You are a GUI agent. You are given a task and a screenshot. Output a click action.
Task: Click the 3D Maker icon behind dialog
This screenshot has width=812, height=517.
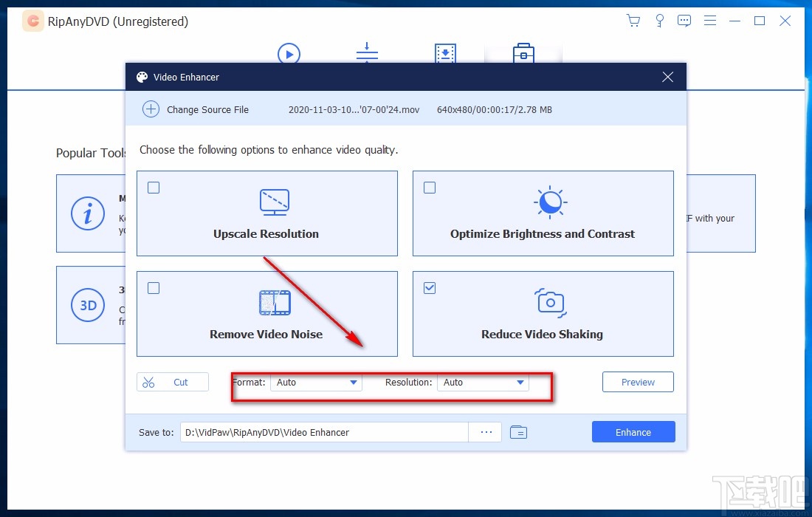coord(88,305)
